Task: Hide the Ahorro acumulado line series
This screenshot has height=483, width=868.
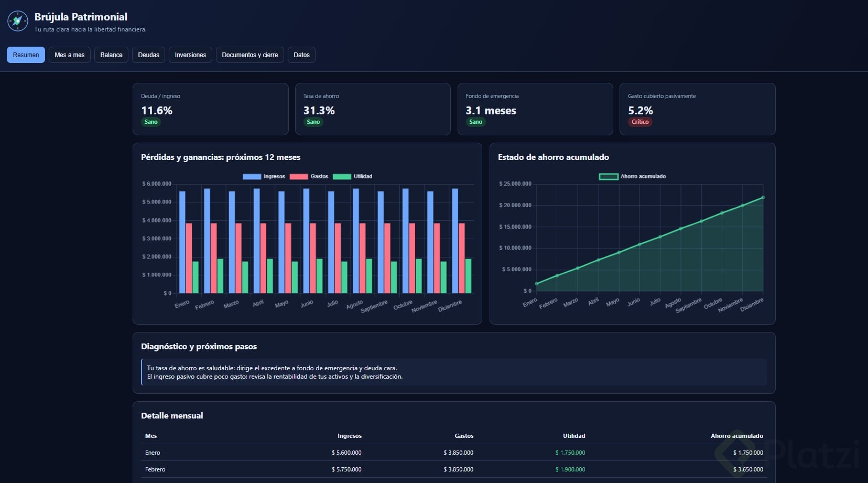Action: tap(632, 176)
